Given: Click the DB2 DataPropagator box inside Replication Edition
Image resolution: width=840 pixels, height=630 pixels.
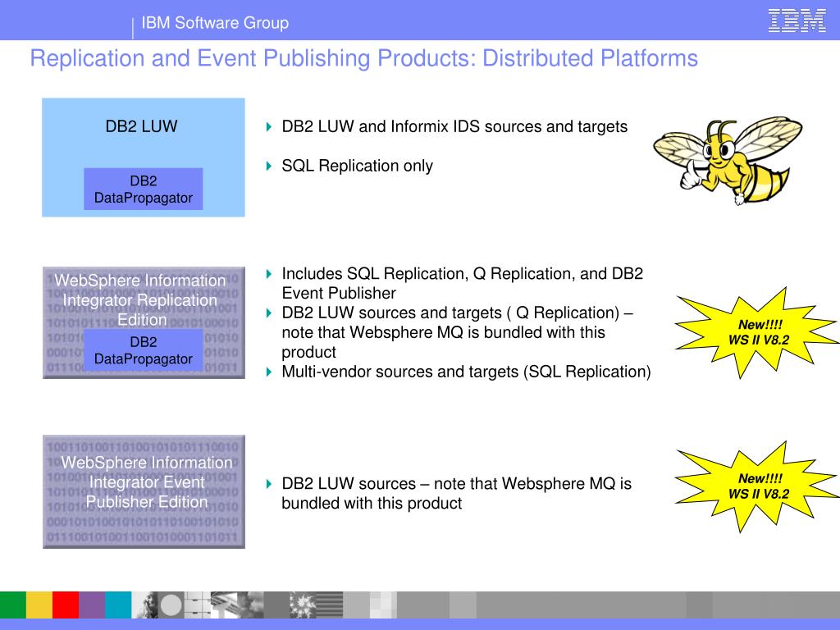Looking at the screenshot, I should pos(143,350).
